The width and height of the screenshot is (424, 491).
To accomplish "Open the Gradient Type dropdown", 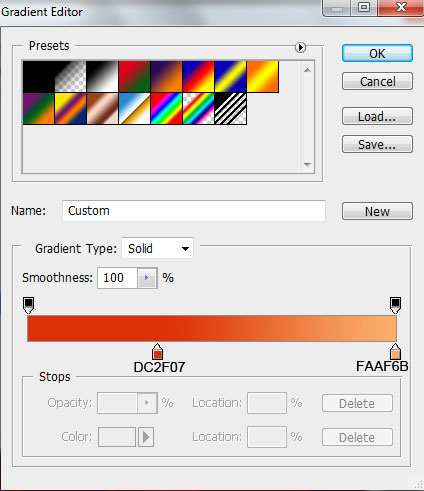I will point(157,248).
